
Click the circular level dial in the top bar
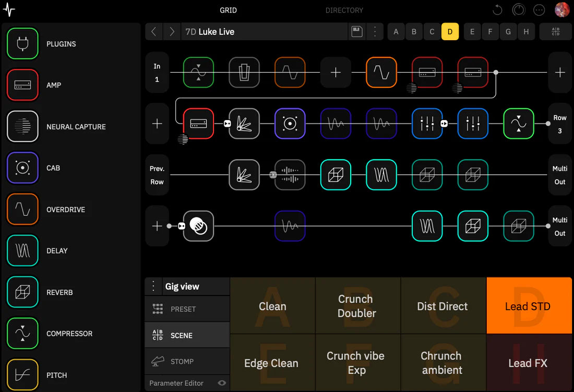pos(518,10)
